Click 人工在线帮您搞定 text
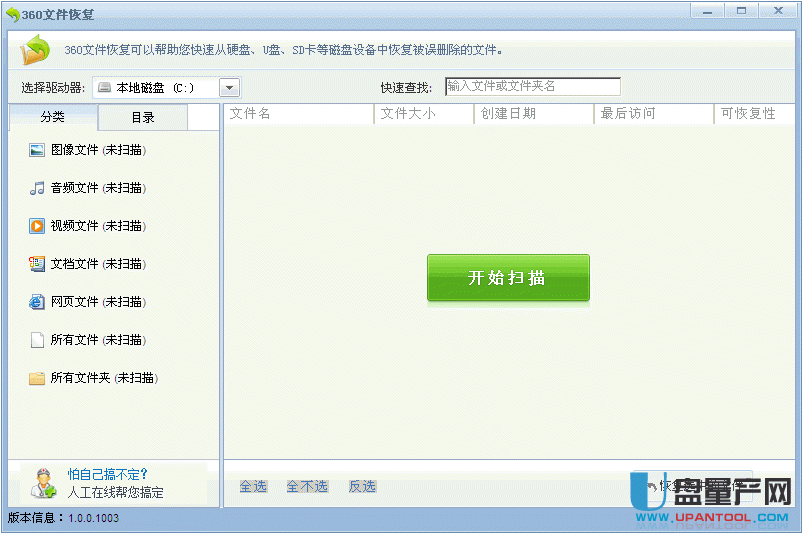 [x=115, y=492]
